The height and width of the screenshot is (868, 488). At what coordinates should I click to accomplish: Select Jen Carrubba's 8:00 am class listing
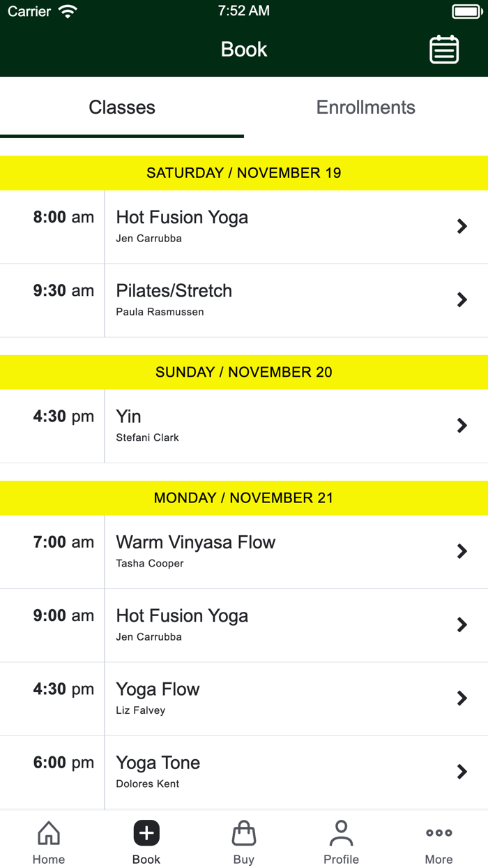[x=244, y=226]
